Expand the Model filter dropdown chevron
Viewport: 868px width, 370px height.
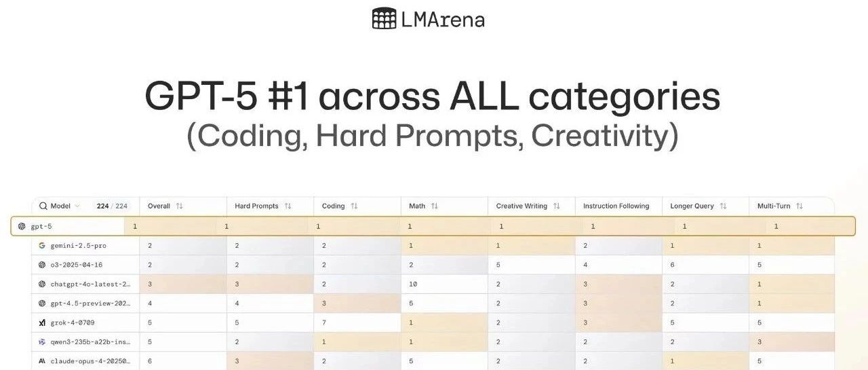point(77,206)
